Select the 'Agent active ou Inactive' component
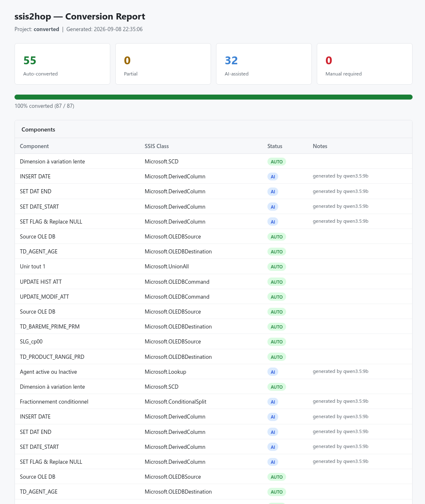This screenshot has height=504, width=425. click(48, 372)
